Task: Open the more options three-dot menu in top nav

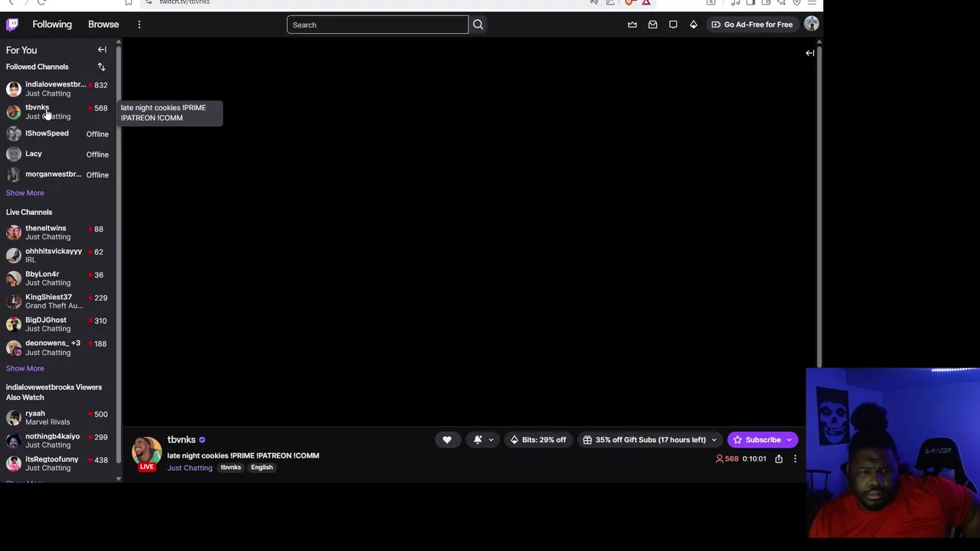Action: point(139,24)
